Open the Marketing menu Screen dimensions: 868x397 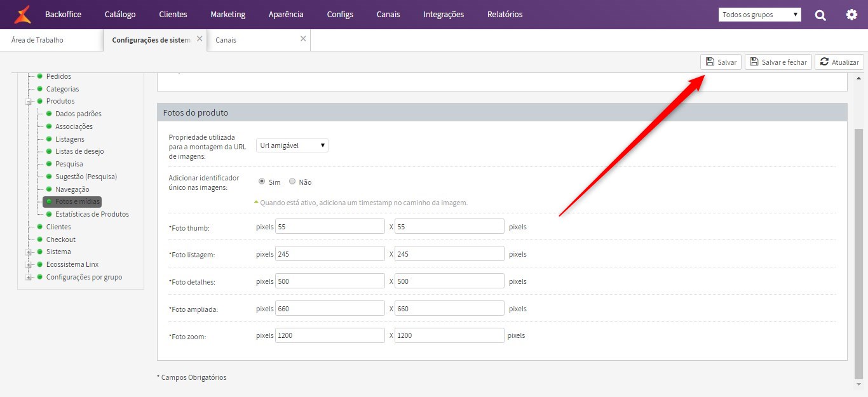coord(227,14)
